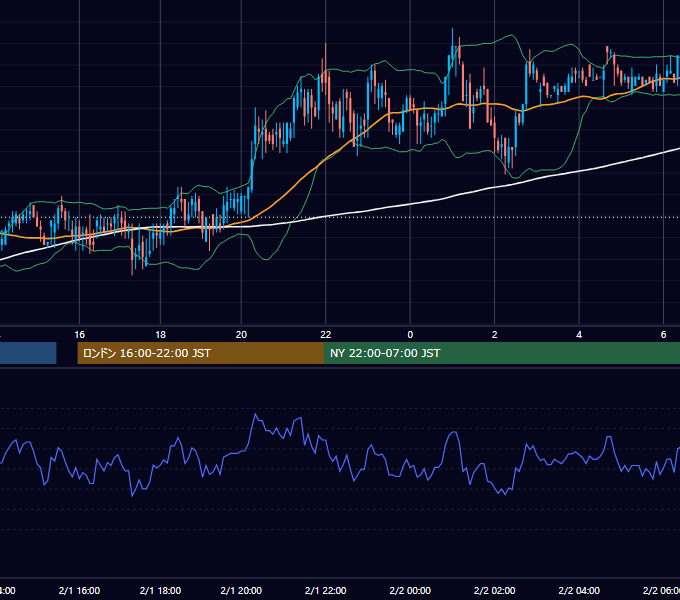Click the upper time axis label 4

click(x=579, y=335)
